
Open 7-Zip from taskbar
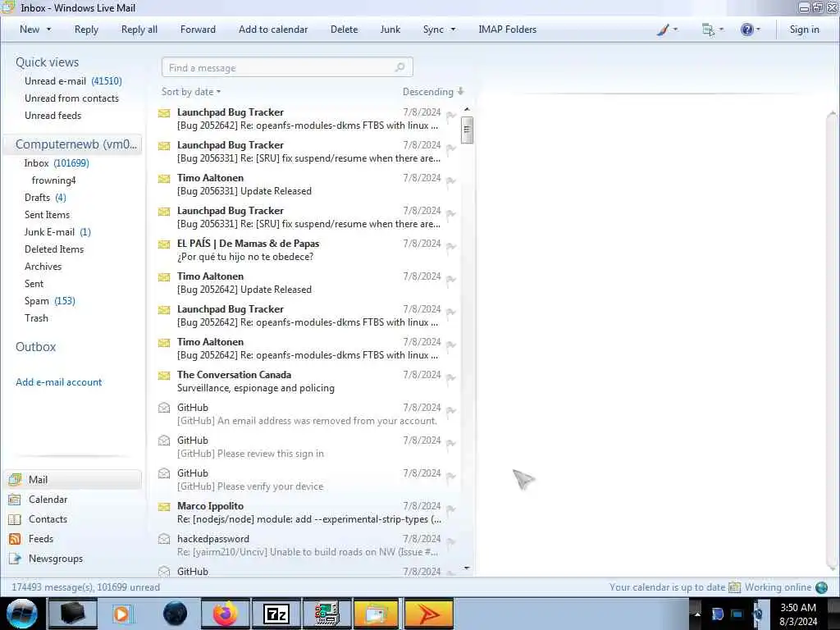(x=276, y=614)
